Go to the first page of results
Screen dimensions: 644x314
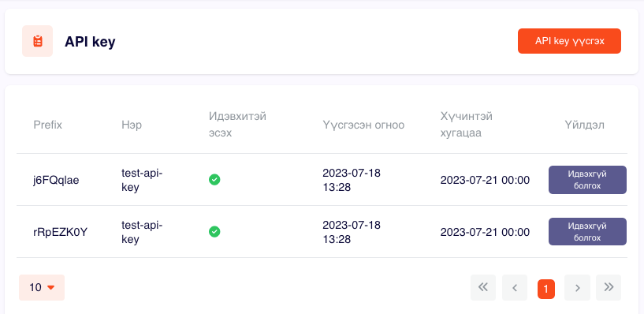(x=483, y=287)
